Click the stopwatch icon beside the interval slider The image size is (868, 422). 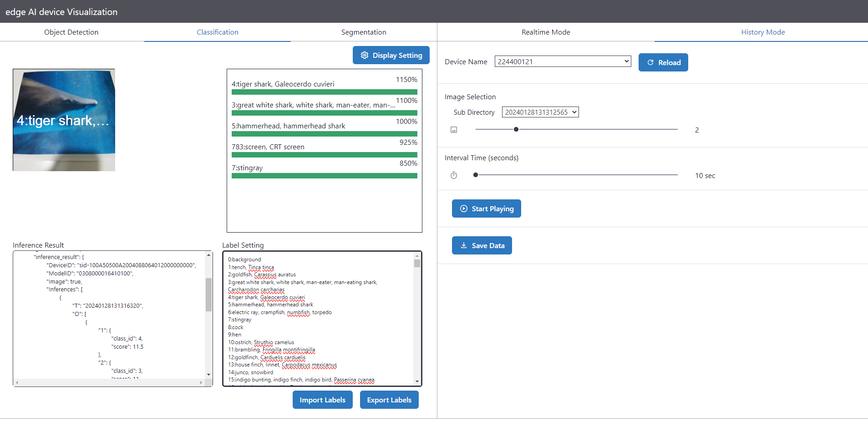(x=454, y=175)
